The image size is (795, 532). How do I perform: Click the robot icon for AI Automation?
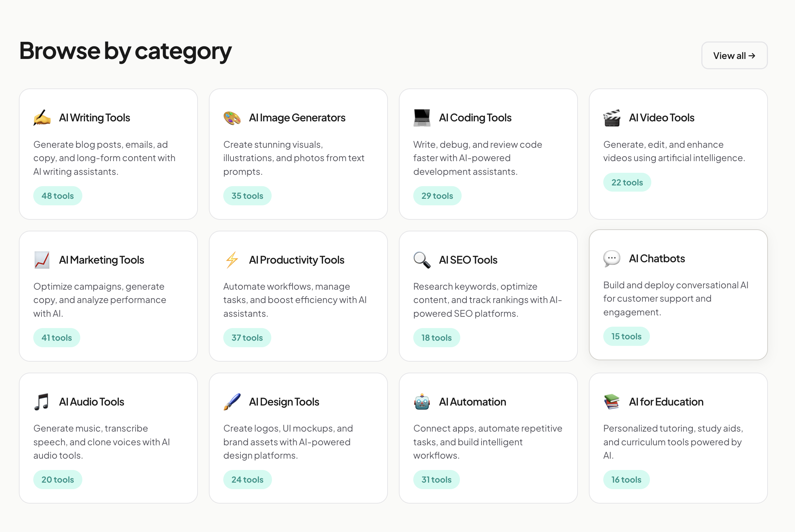[x=422, y=401]
